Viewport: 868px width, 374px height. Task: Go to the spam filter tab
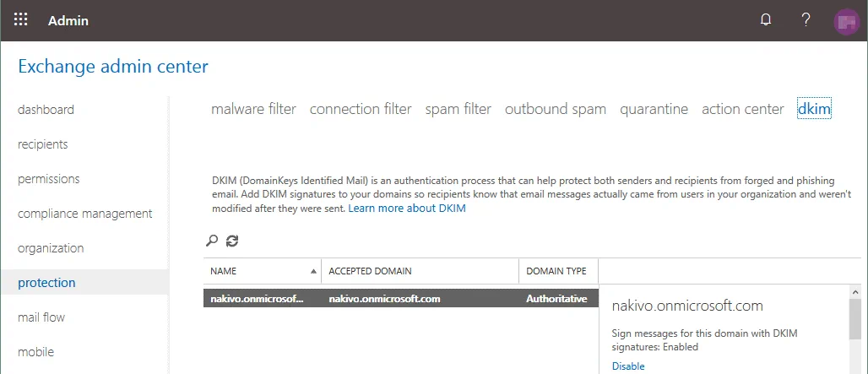tap(458, 109)
